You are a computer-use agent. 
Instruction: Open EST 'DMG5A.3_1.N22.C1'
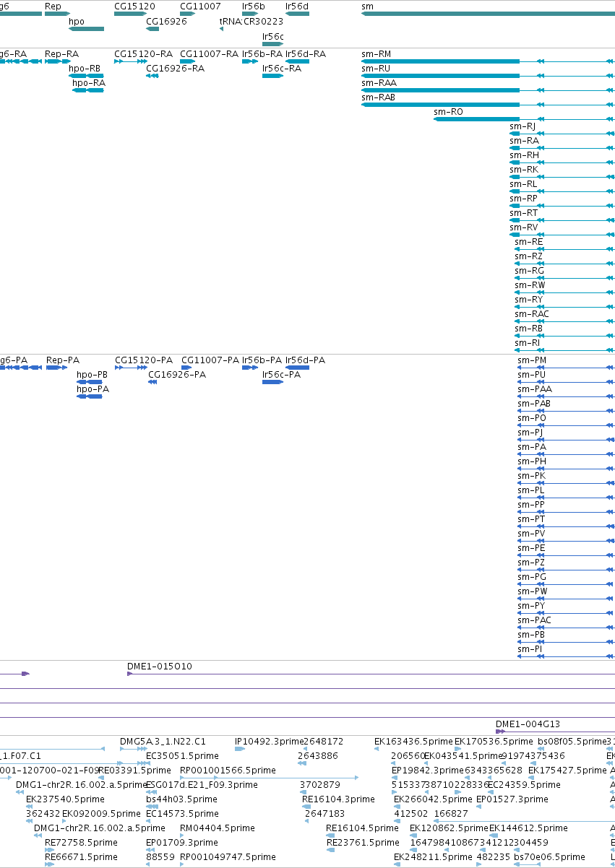coord(163,742)
